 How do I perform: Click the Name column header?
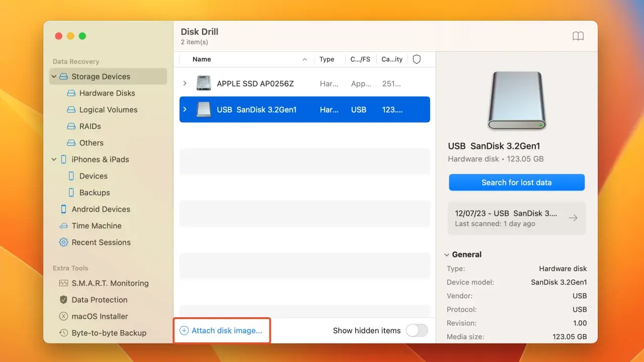click(x=202, y=59)
